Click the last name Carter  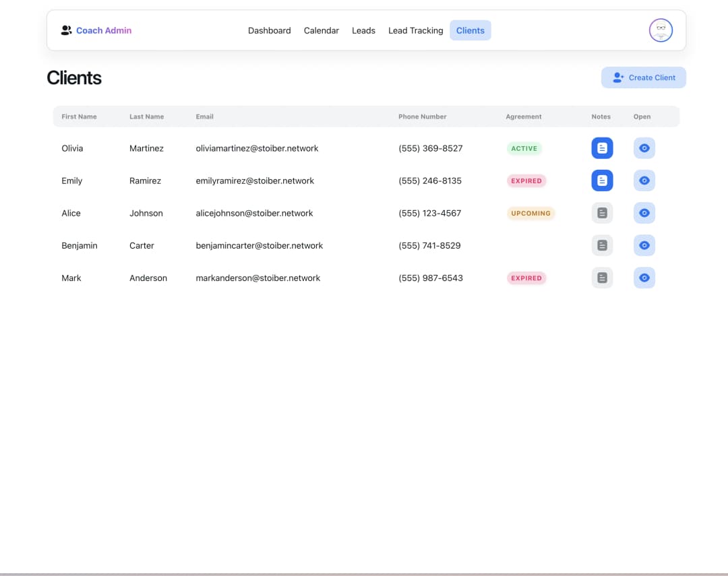[x=142, y=245]
